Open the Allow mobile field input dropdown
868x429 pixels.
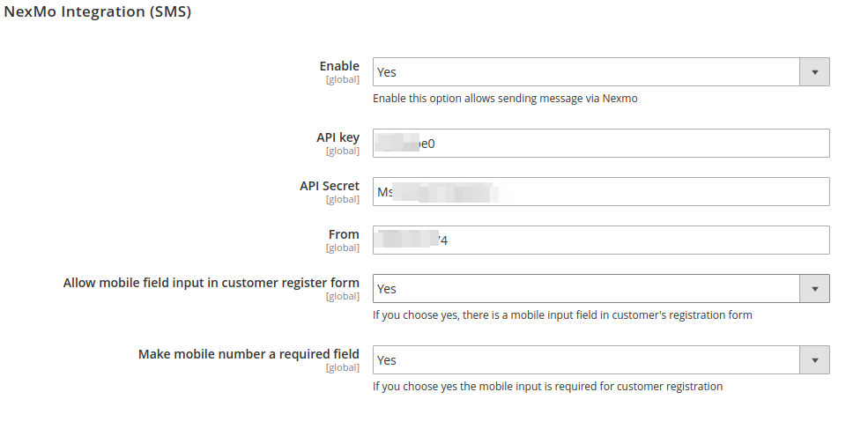(601, 288)
